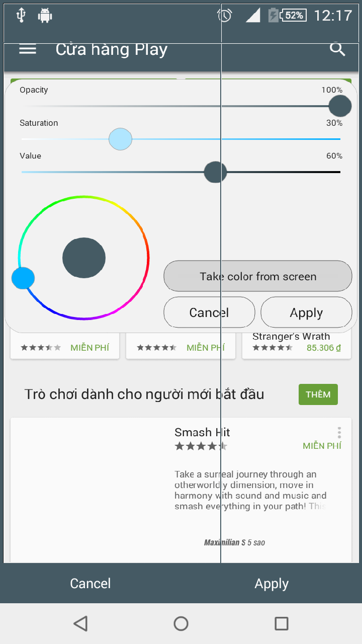362x644 pixels.
Task: Open recent apps with the square button
Action: 282,624
